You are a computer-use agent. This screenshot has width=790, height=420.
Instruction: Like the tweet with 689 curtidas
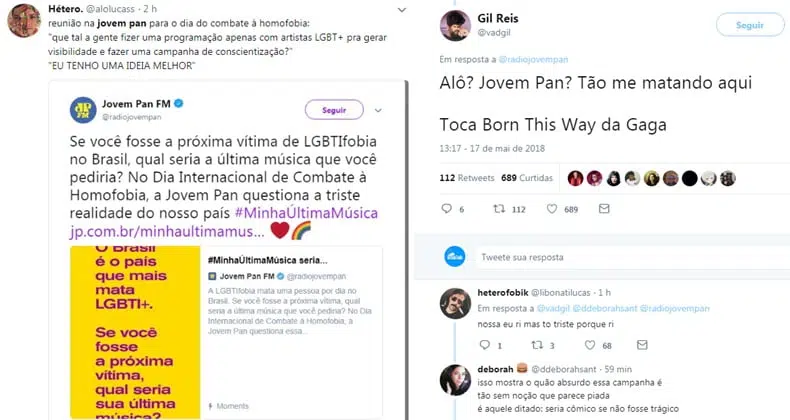point(552,208)
